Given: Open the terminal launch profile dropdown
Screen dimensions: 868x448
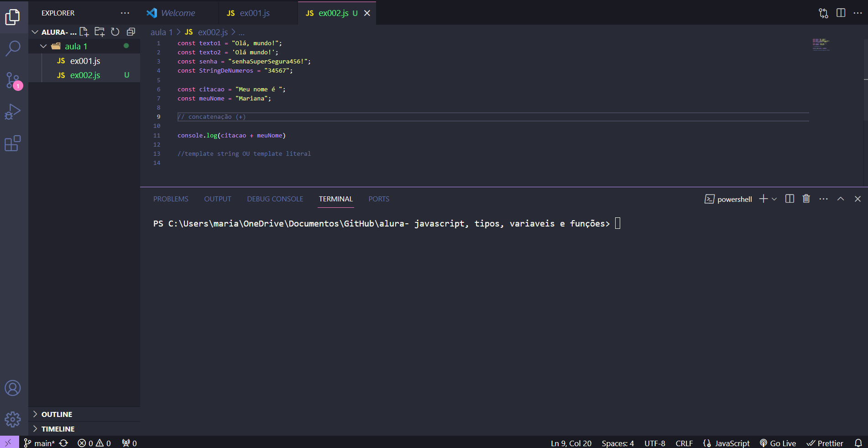Looking at the screenshot, I should (x=774, y=199).
